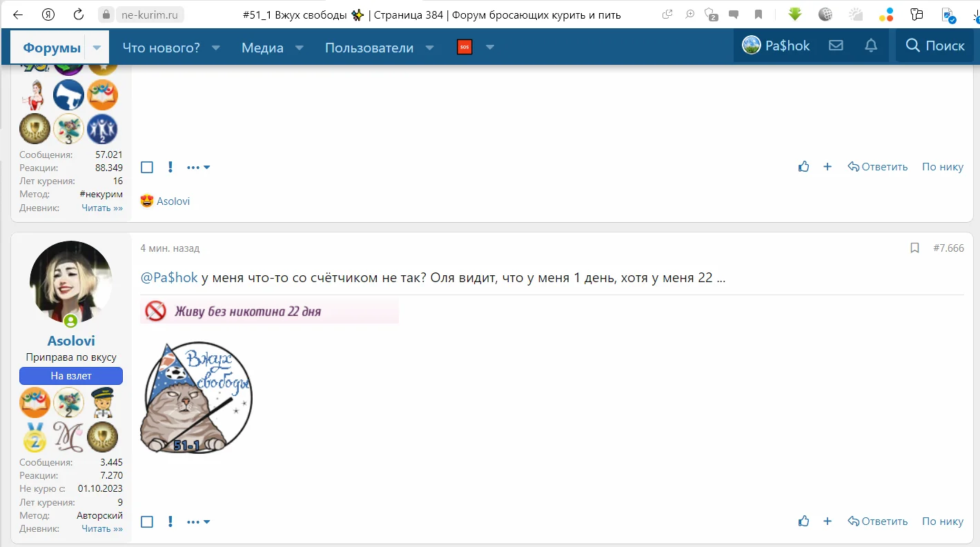Click the blue people badge numbered 2
980x547 pixels.
click(103, 129)
